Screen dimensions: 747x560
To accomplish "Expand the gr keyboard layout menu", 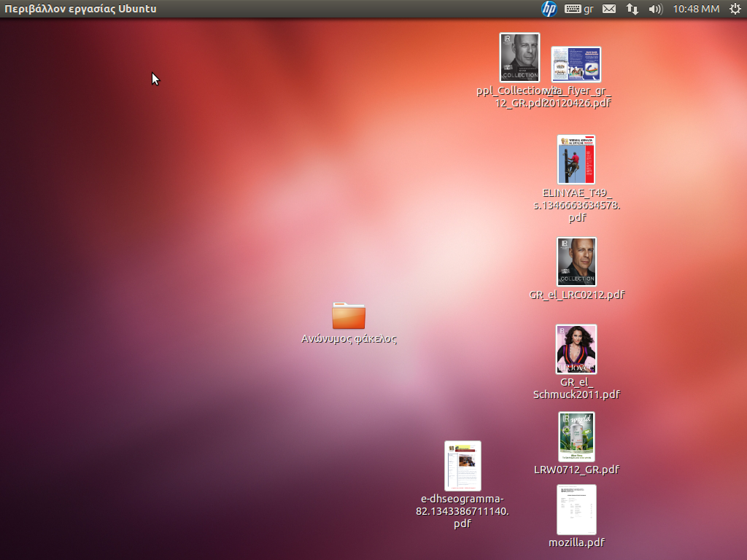I will click(579, 9).
